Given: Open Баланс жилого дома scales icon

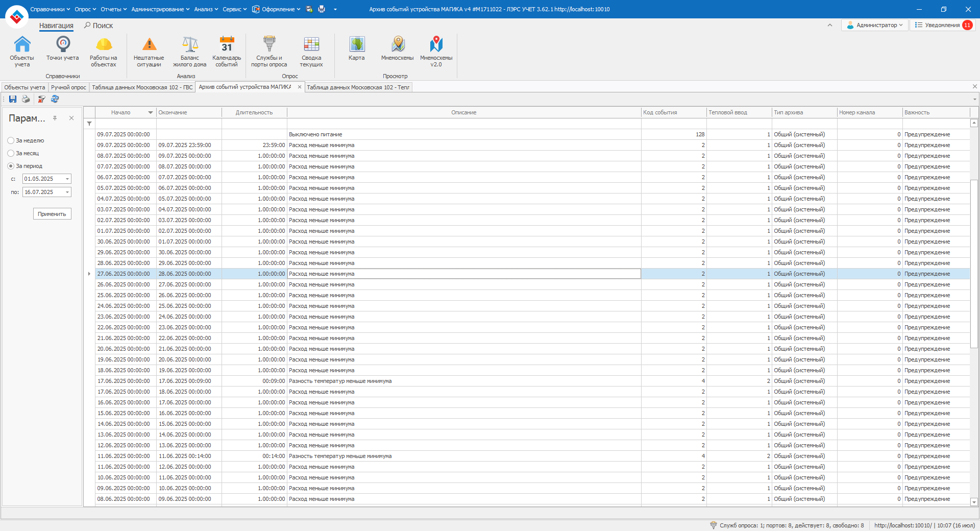Looking at the screenshot, I should click(x=190, y=51).
